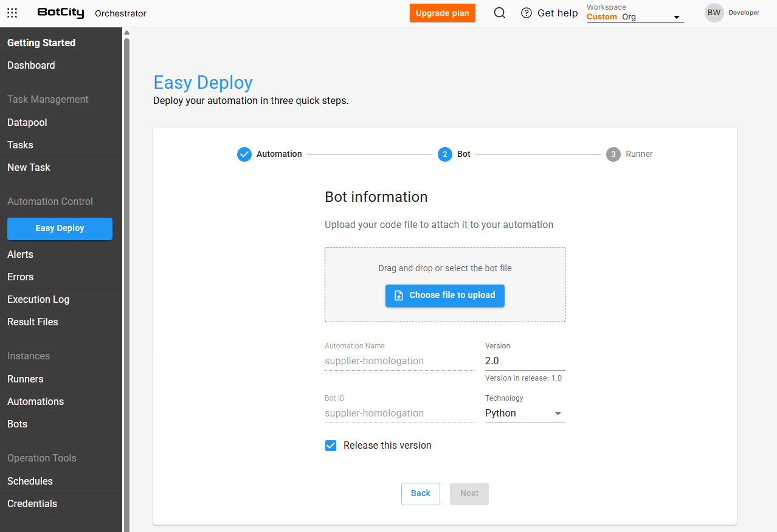Click the step 2 Bot circle

pyautogui.click(x=444, y=154)
